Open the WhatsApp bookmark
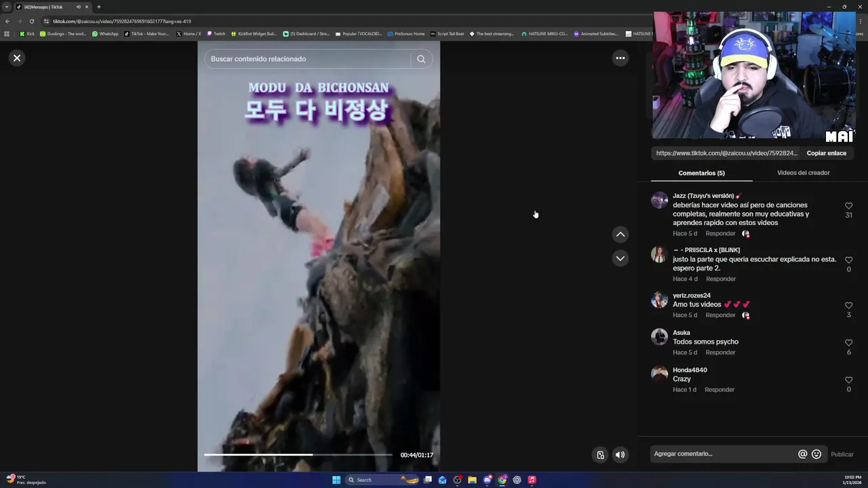This screenshot has height=488, width=868. [105, 33]
